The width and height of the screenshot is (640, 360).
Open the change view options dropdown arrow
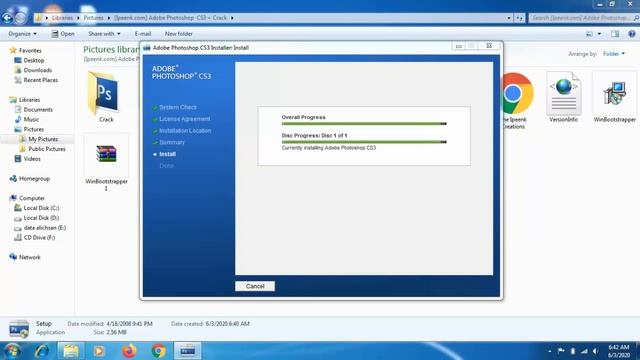coord(599,34)
